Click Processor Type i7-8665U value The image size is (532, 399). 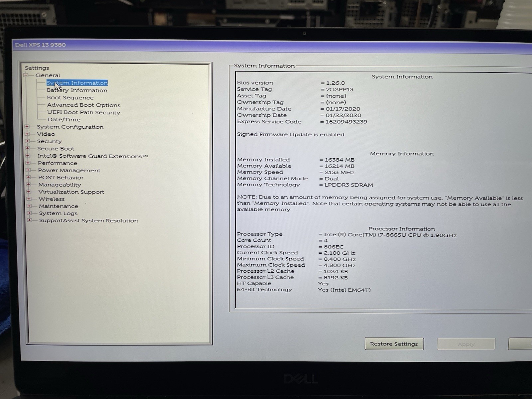pos(390,235)
